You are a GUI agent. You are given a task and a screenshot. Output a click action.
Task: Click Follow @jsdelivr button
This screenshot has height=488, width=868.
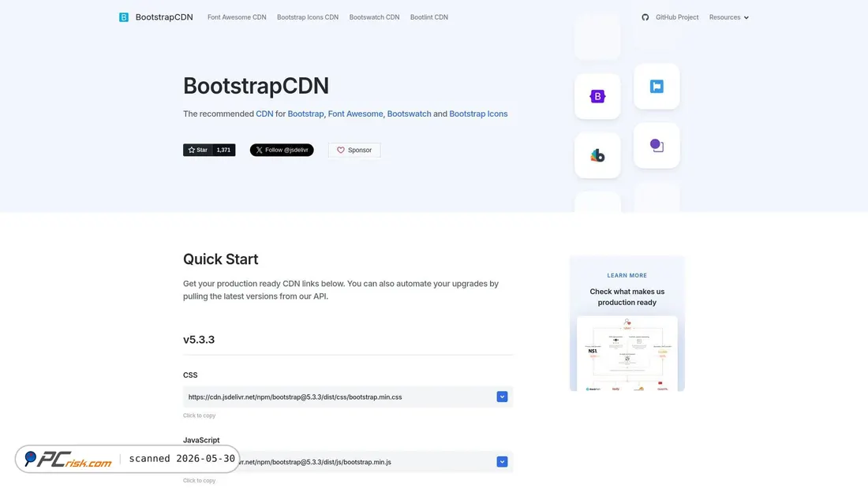(282, 150)
